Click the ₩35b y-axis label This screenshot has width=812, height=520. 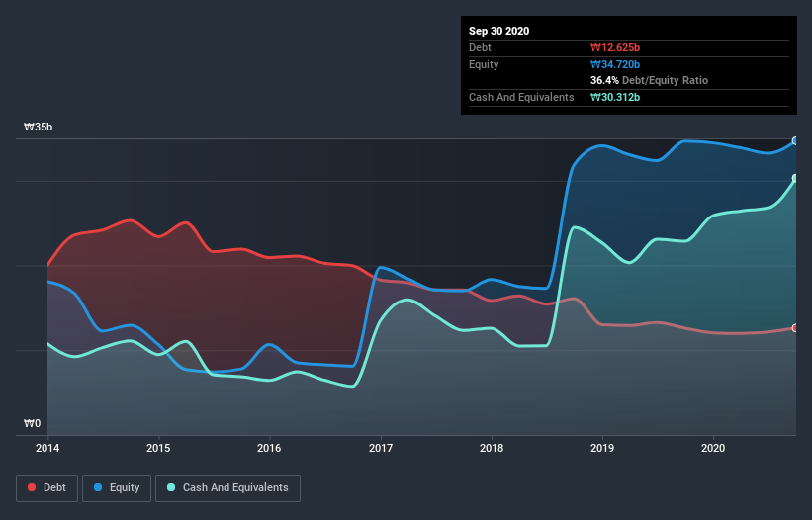click(x=39, y=128)
